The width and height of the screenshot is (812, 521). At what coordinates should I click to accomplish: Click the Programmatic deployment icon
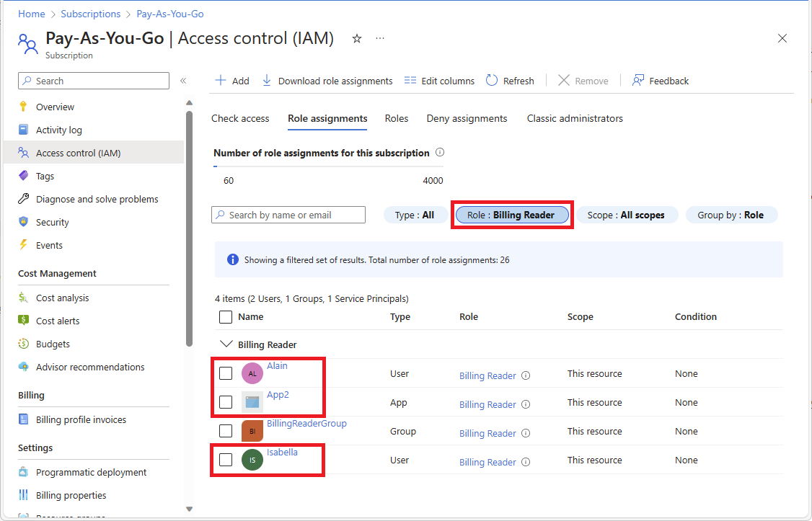pyautogui.click(x=23, y=472)
